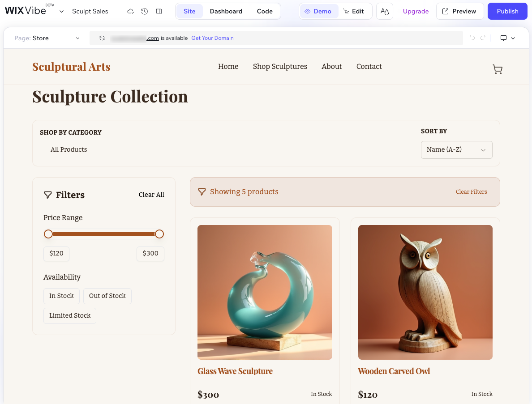Enable the In Stock availability filter
This screenshot has height=404, width=532.
pos(61,296)
